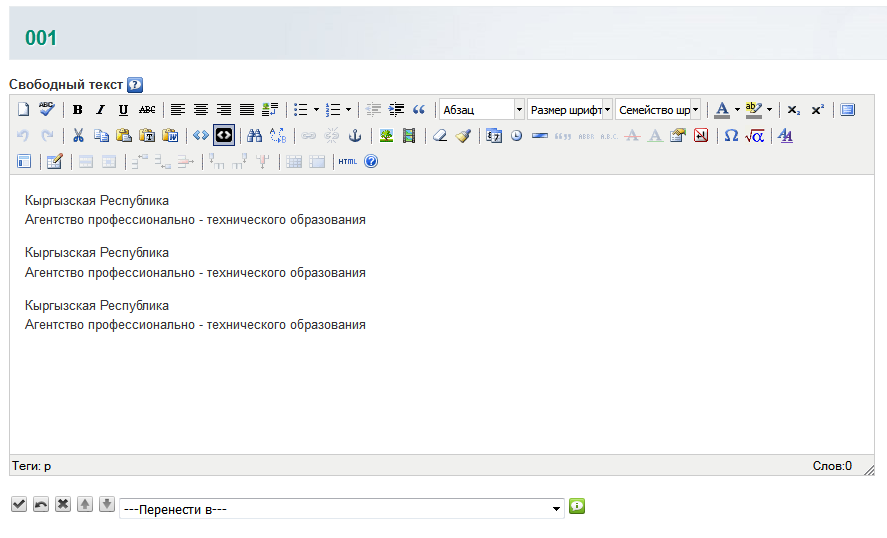Insert a new table

point(54,161)
